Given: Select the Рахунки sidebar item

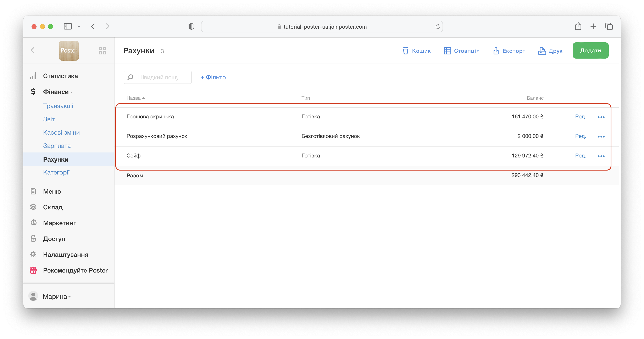Looking at the screenshot, I should 69,159.
